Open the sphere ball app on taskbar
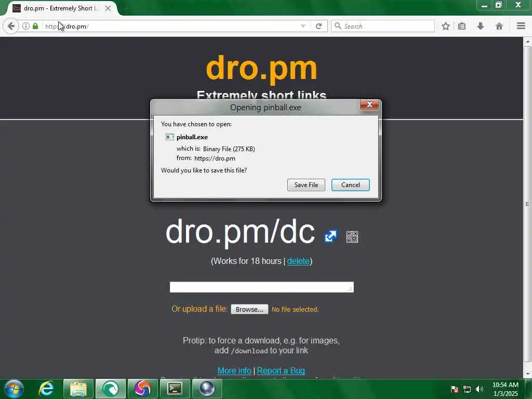The height and width of the screenshot is (399, 532). coord(207,389)
